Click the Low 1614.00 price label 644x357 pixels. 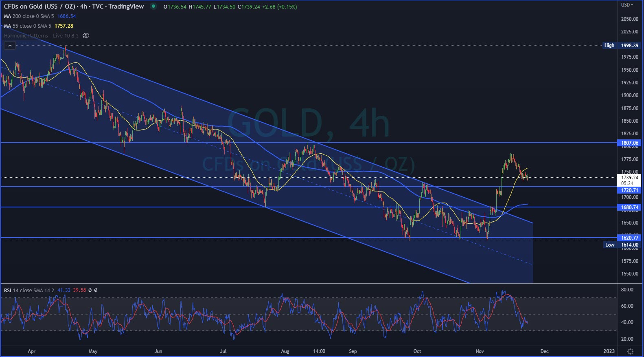click(629, 245)
